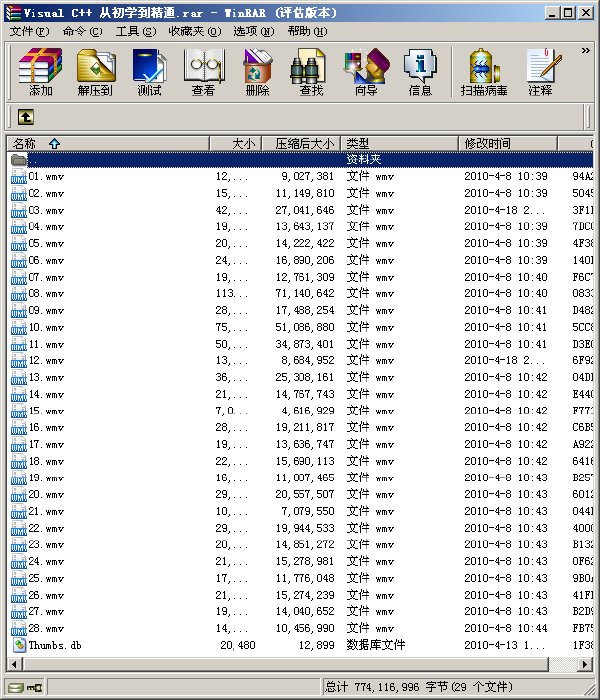Select file 28.wmv
600x700 pixels.
coord(301,628)
